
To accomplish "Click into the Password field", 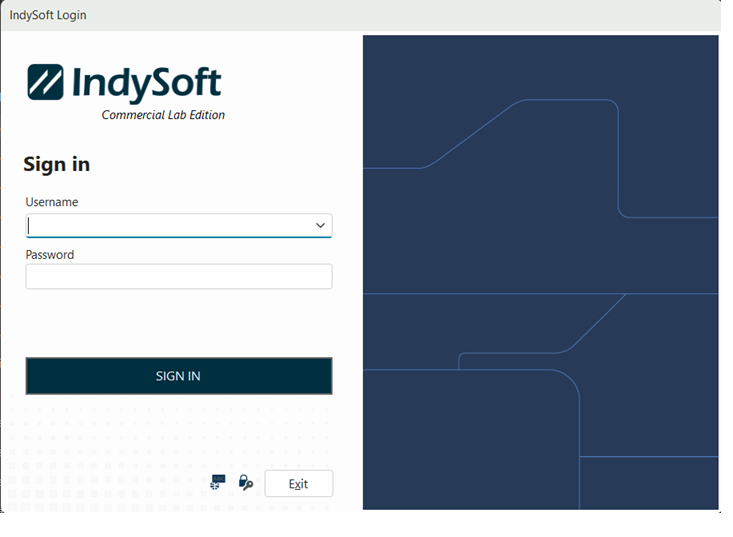I will (x=179, y=276).
